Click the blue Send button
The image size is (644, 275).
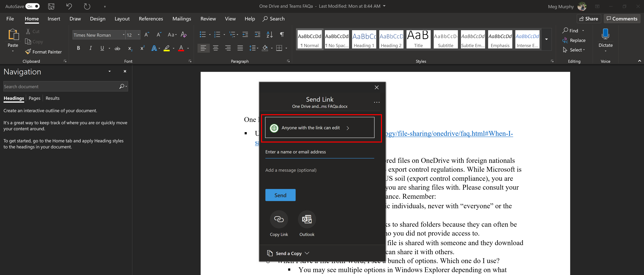point(280,195)
